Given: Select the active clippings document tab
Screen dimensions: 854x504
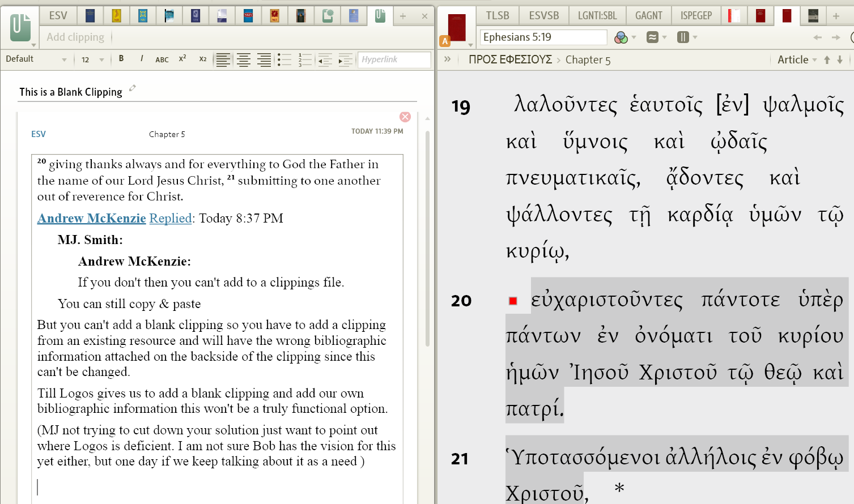Looking at the screenshot, I should (x=380, y=16).
